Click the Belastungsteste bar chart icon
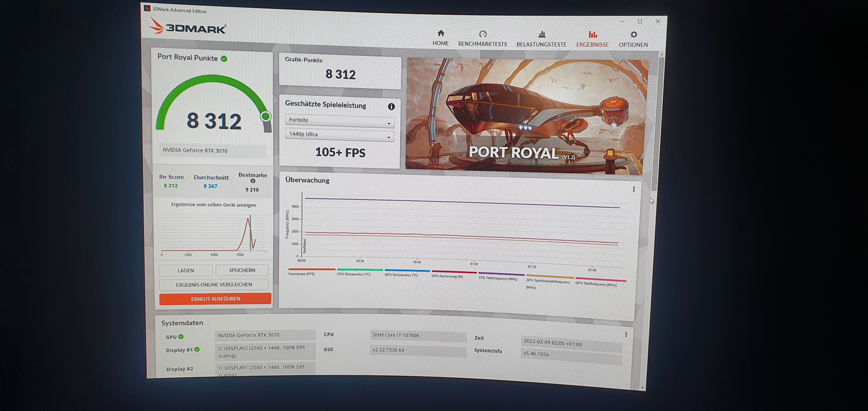The image size is (868, 411). [x=542, y=34]
